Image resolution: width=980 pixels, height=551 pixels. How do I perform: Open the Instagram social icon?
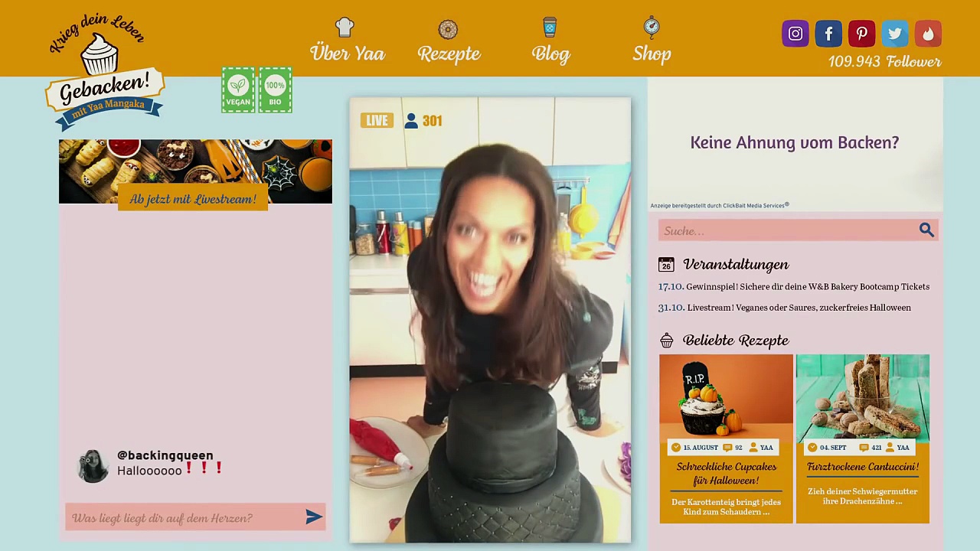[795, 34]
